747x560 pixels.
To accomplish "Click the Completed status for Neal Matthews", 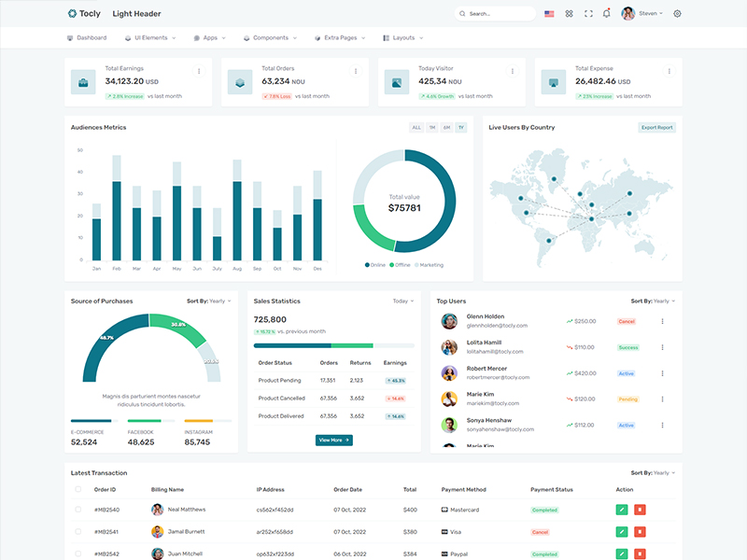I will coord(544,510).
